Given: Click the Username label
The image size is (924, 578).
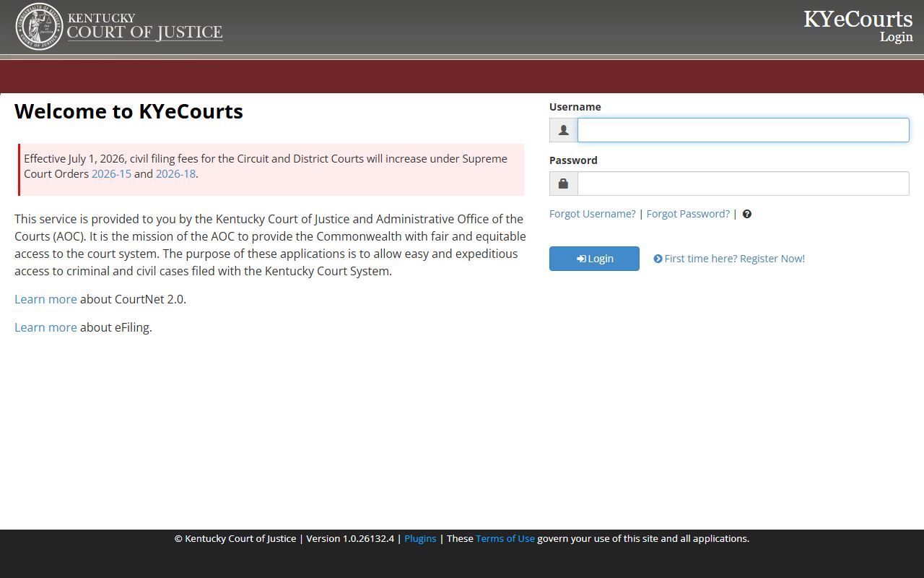Looking at the screenshot, I should pos(575,107).
